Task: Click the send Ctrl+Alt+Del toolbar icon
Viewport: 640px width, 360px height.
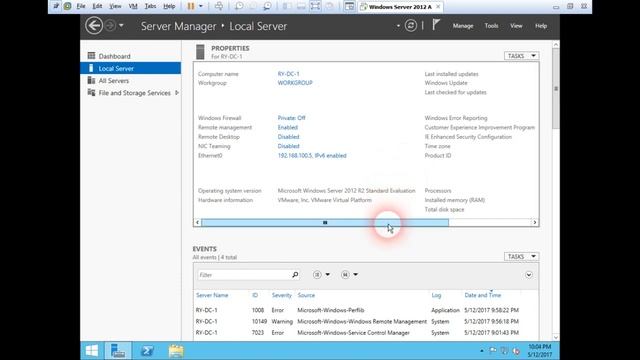Action: [219, 6]
